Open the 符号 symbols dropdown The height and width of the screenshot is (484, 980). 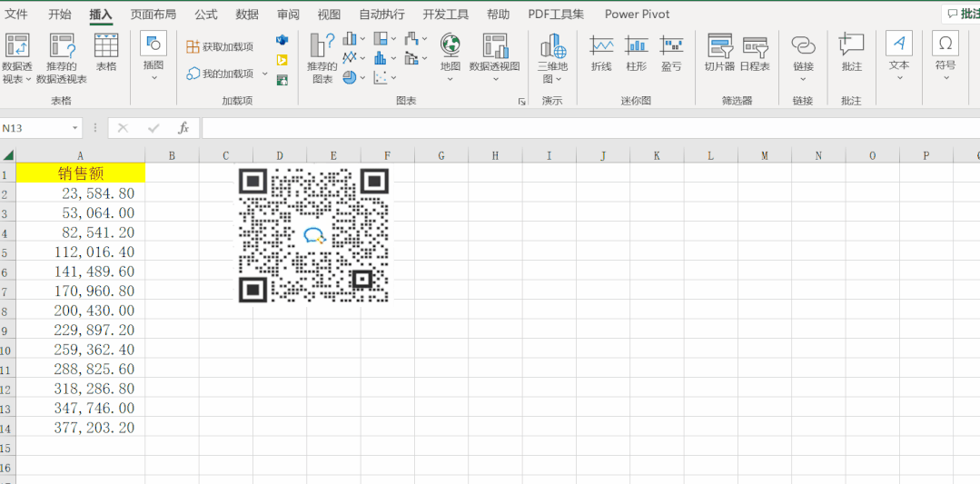[945, 54]
